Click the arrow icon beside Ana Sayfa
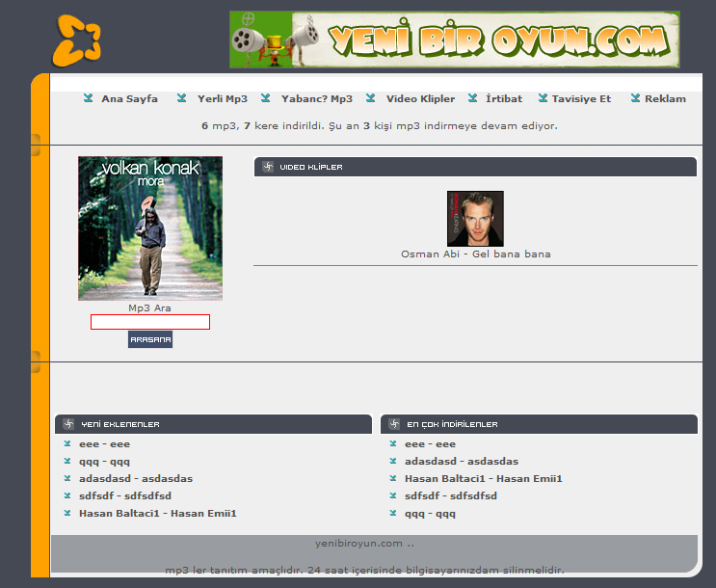The image size is (716, 588). pyautogui.click(x=88, y=98)
